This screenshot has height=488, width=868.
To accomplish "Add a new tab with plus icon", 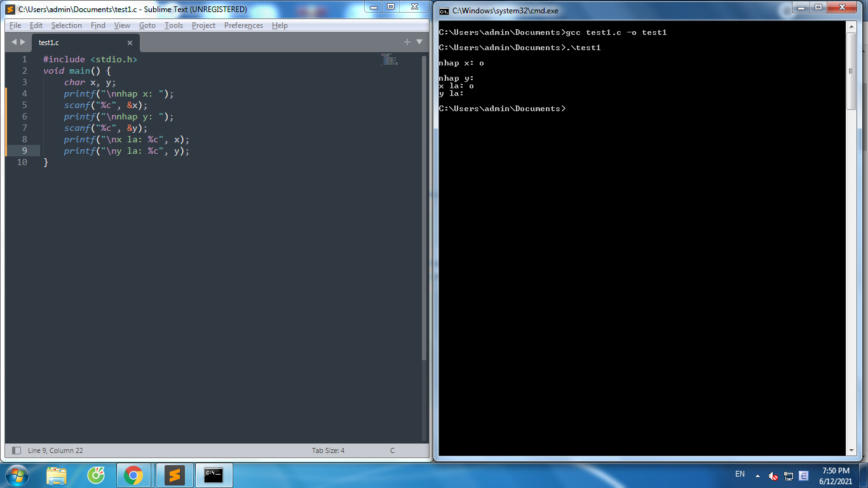I will pos(407,42).
